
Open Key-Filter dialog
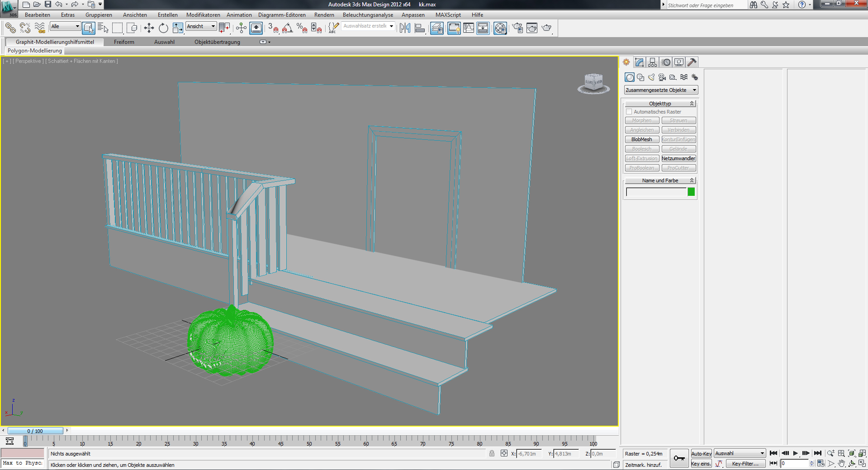tap(745, 464)
